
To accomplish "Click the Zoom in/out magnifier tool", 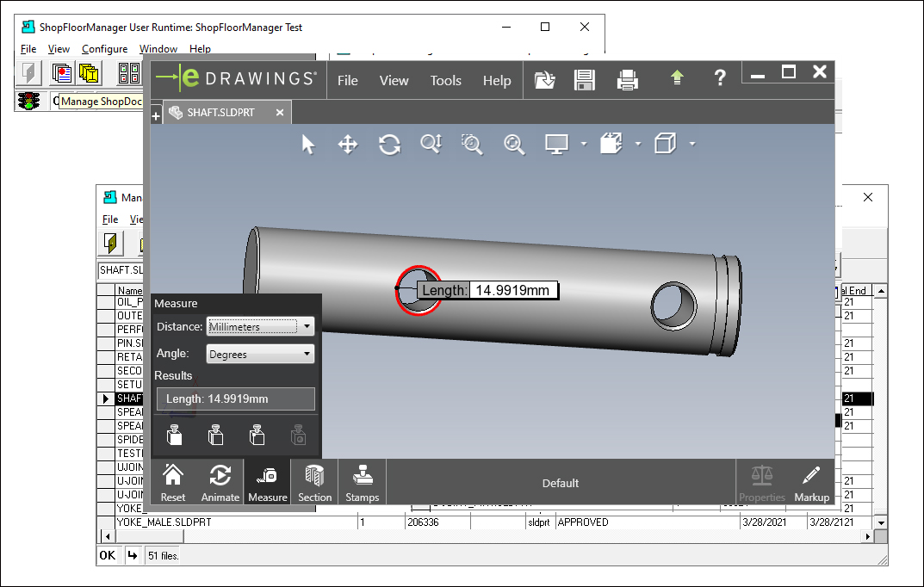I will click(431, 145).
